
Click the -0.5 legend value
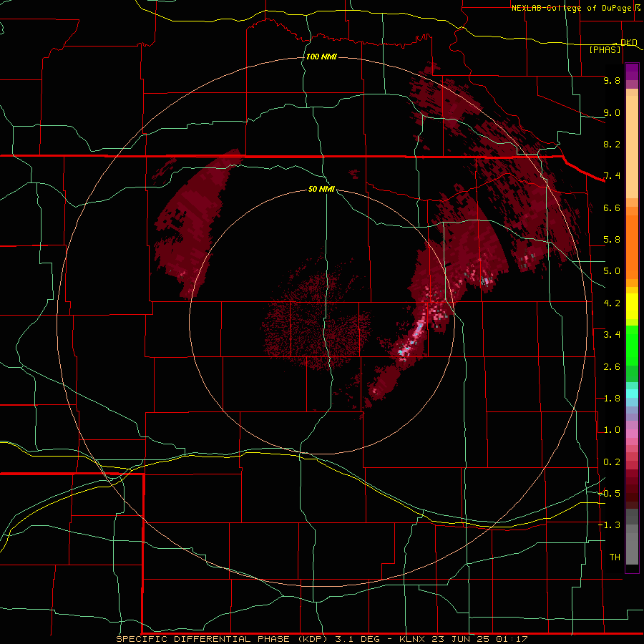pos(610,493)
